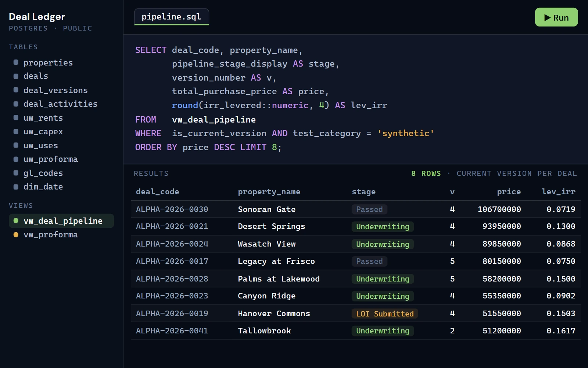Click the Tallowbrook property name

tap(264, 331)
